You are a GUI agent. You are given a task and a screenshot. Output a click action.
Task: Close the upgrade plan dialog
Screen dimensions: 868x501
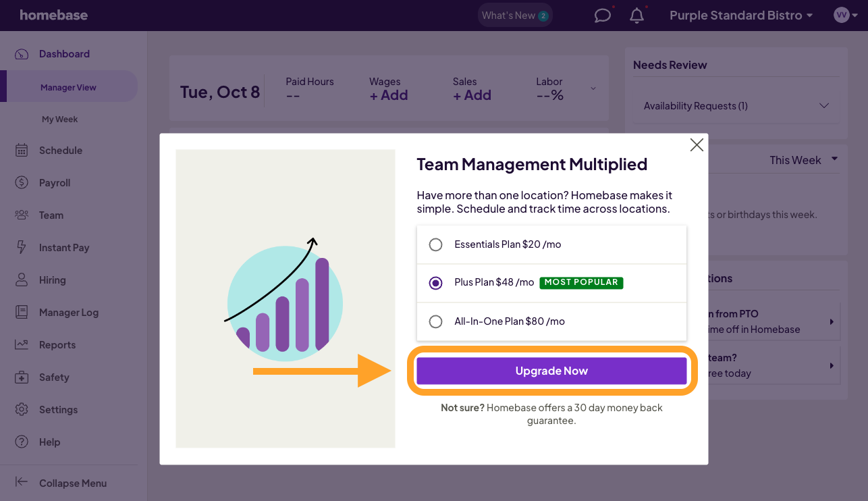[697, 145]
